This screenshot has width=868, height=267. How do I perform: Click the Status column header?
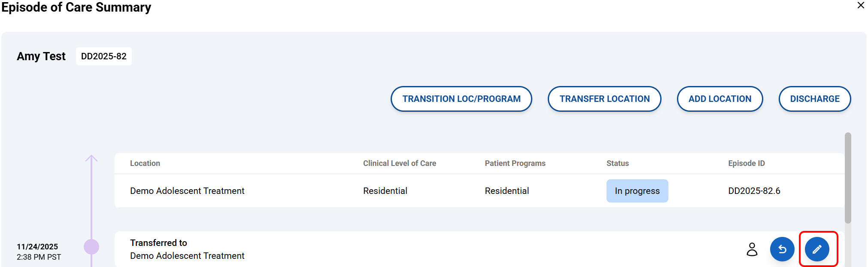[x=617, y=163]
